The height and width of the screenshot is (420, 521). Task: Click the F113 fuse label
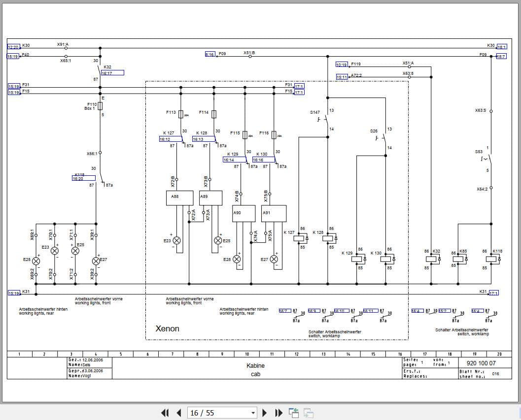tap(171, 112)
